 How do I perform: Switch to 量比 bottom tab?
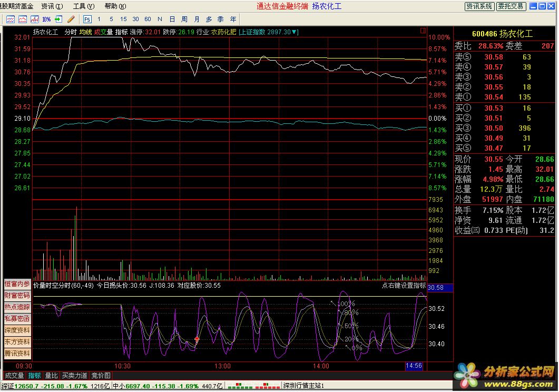(x=51, y=376)
